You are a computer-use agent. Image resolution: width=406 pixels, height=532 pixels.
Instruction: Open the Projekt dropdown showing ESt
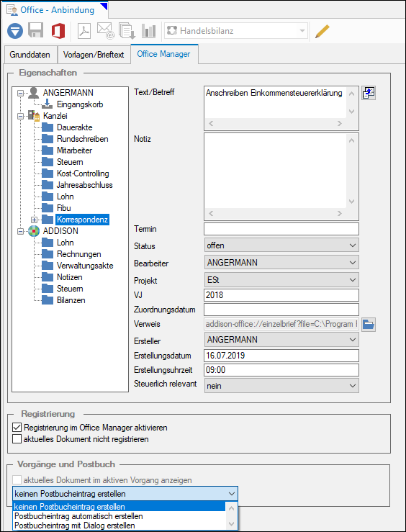(x=281, y=280)
